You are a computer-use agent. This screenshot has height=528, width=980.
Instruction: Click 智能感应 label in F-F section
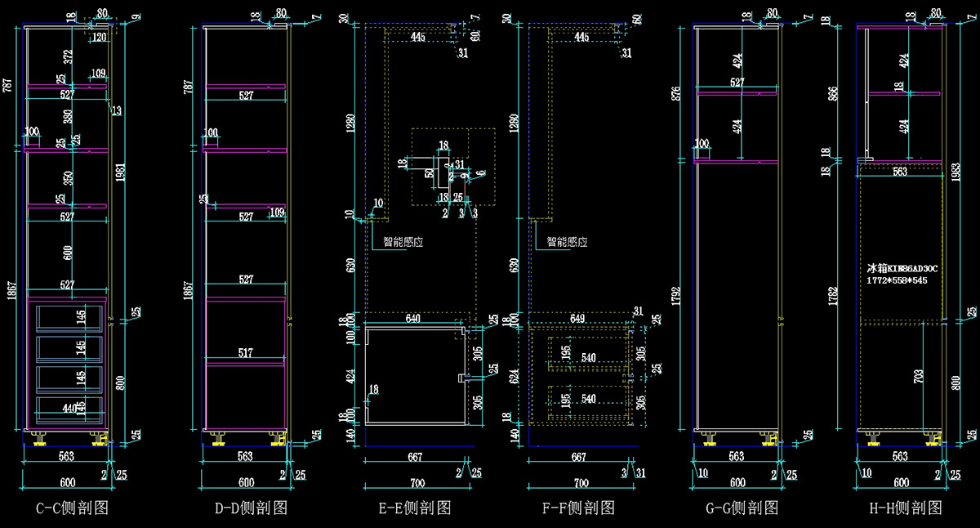[567, 242]
